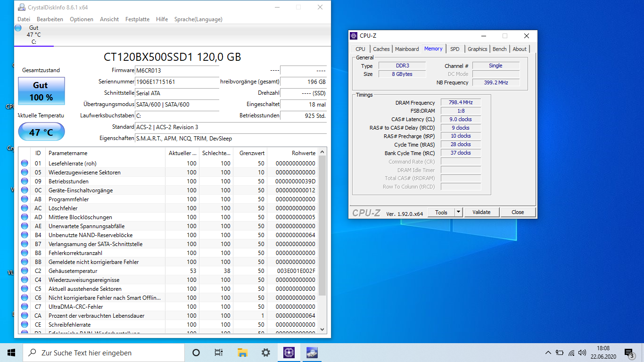Click the NB Frequency value 399.2 MHz
The height and width of the screenshot is (362, 644).
point(496,82)
